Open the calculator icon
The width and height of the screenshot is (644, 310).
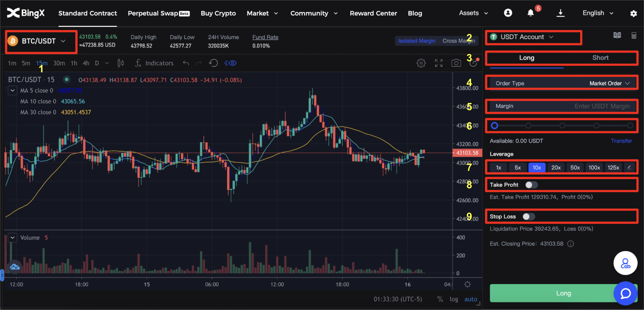[x=634, y=36]
